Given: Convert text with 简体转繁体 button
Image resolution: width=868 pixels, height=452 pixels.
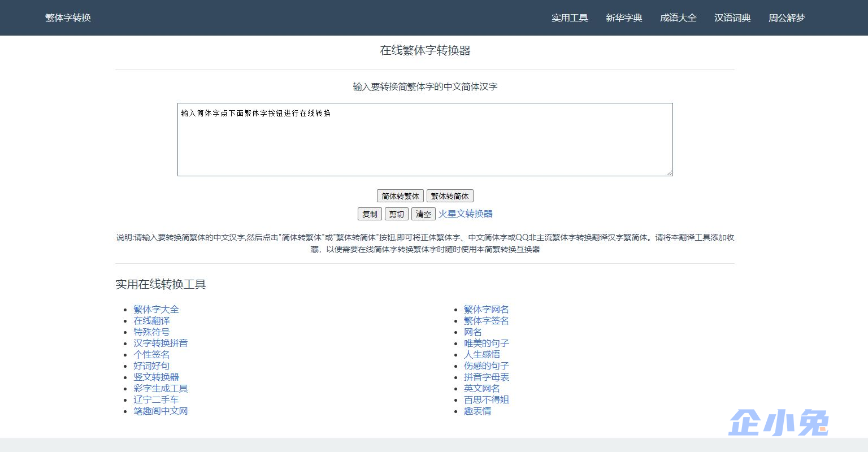Looking at the screenshot, I should pyautogui.click(x=400, y=196).
